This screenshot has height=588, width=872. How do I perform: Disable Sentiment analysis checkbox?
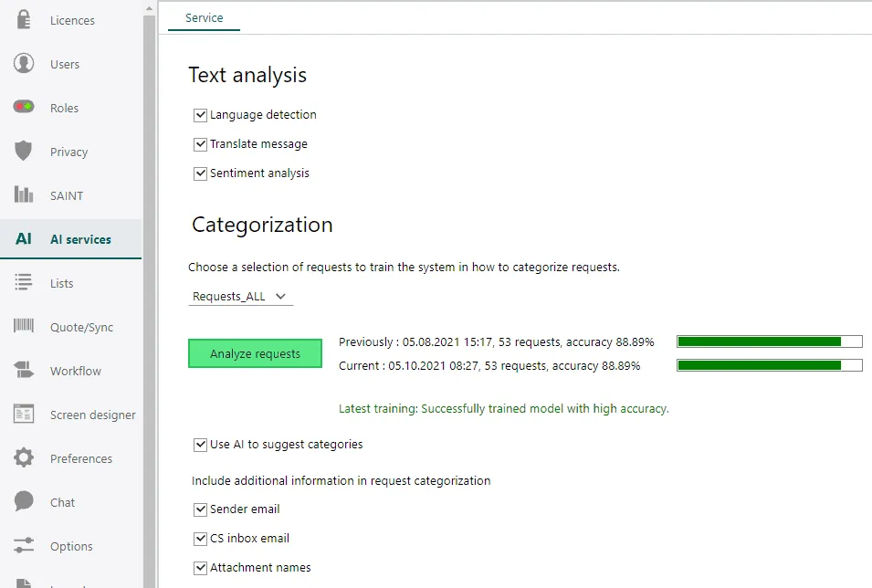click(201, 173)
